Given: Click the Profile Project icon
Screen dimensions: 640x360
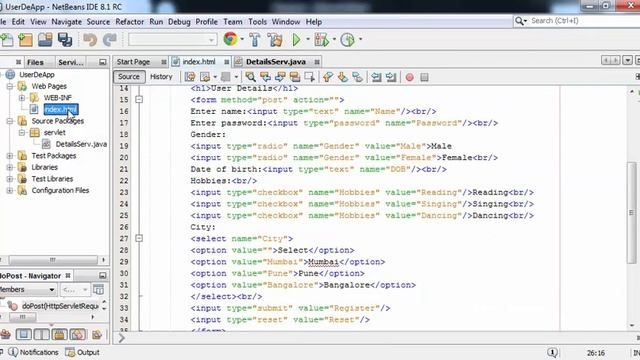Looking at the screenshot, I should pyautogui.click(x=347, y=40).
